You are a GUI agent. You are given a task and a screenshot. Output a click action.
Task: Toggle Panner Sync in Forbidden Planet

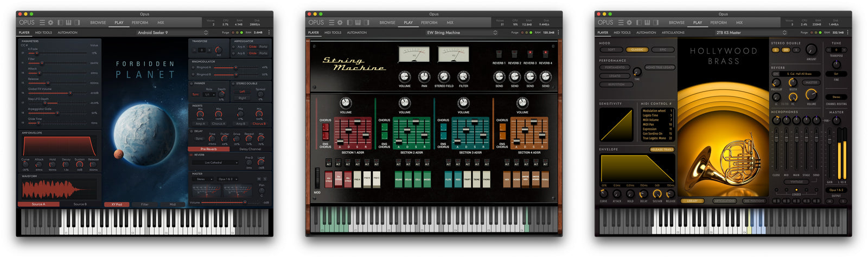click(x=196, y=94)
